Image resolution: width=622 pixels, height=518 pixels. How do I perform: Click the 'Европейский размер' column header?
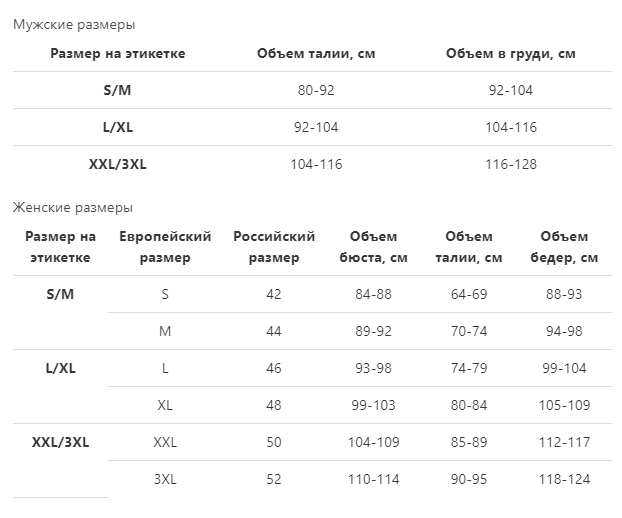click(x=165, y=247)
